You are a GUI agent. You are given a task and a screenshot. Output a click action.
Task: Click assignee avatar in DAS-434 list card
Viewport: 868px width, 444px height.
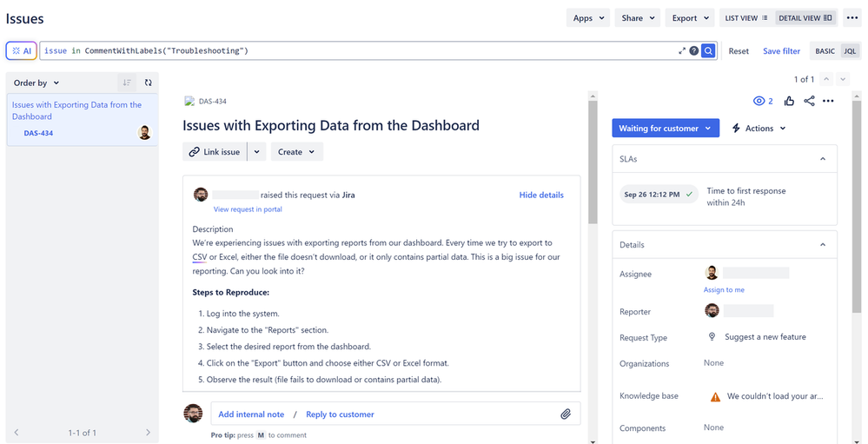[x=144, y=133]
